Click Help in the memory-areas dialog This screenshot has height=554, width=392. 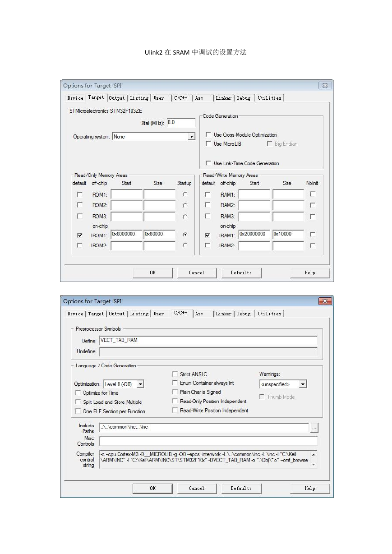point(310,272)
